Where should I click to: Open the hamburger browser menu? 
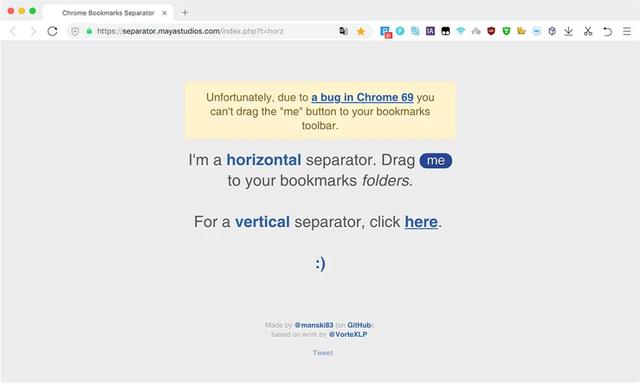627,31
